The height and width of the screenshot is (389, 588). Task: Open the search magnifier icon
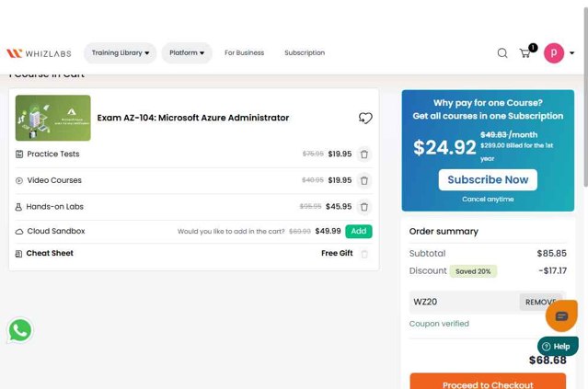coord(502,53)
